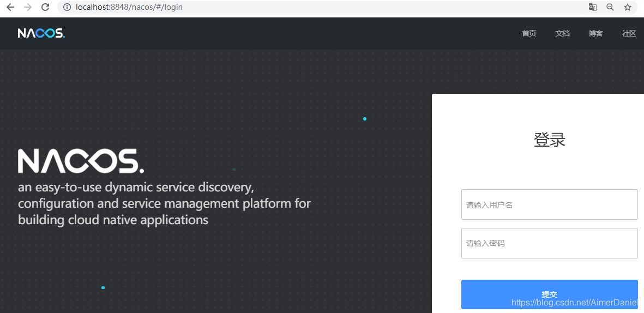Click the 'an easy-to-use dynamic service discovery' text
Screen dimensions: 644x313
136,188
